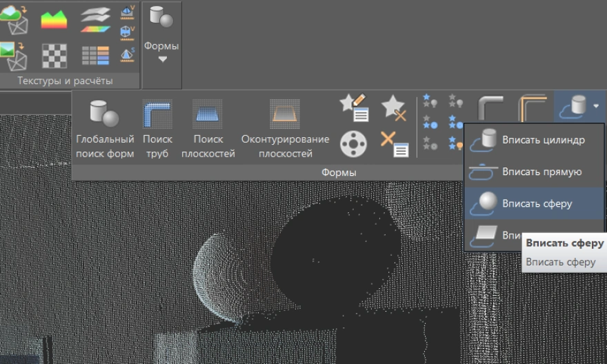The image size is (607, 364).
Task: Click the orange X with list icon
Action: [x=395, y=144]
